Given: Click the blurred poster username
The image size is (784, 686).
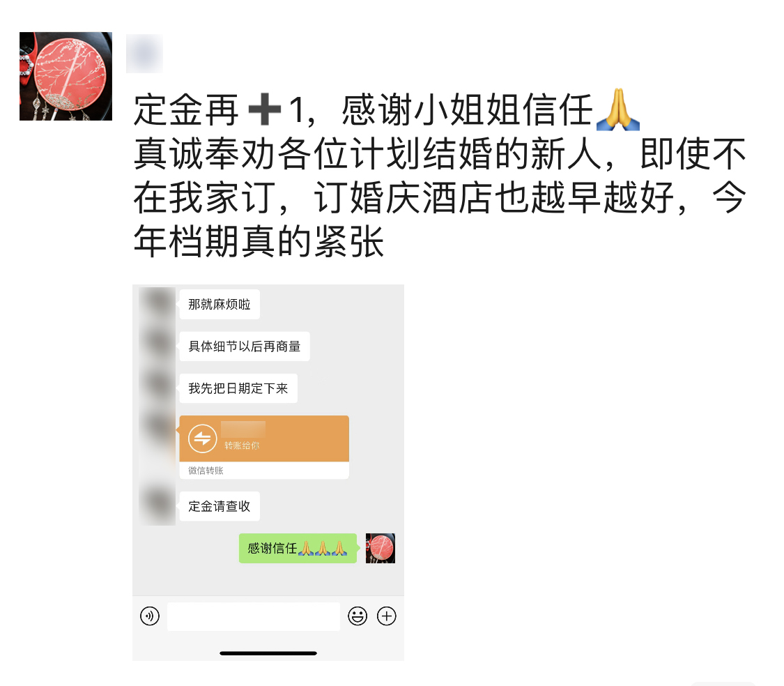Looking at the screenshot, I should 144,54.
